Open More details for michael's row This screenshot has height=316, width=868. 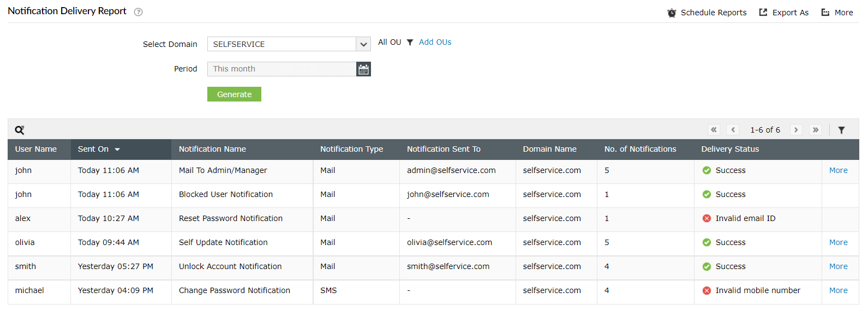coord(838,290)
